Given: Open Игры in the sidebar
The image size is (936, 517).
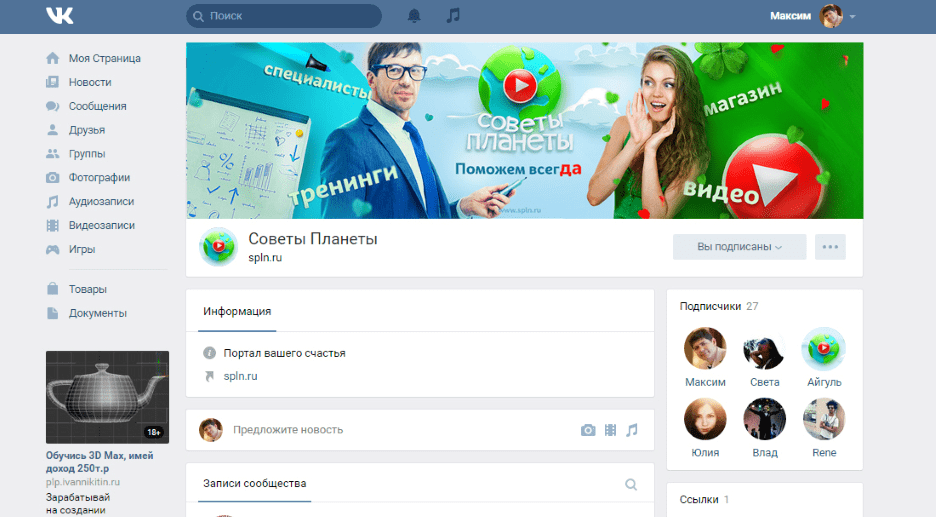Looking at the screenshot, I should 82,249.
